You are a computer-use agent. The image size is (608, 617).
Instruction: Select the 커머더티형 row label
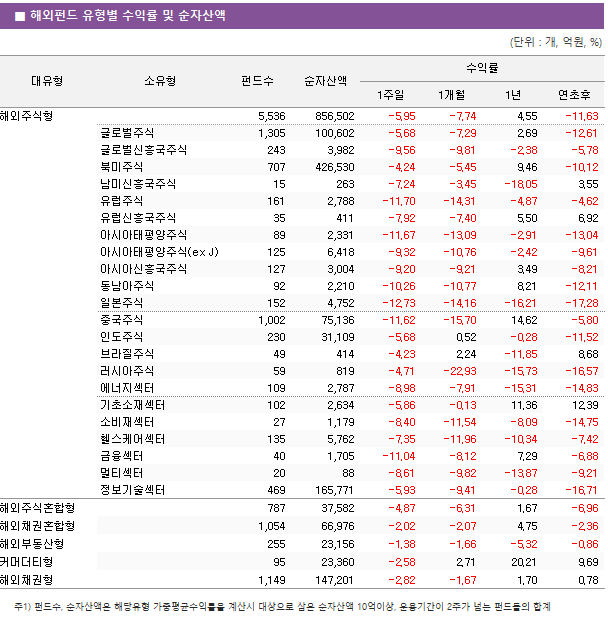(x=26, y=562)
